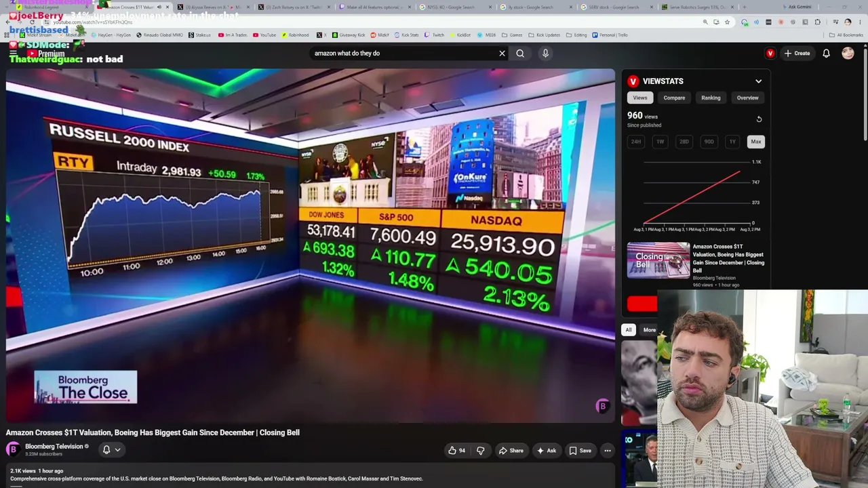Viewport: 868px width, 488px height.
Task: Open YouTube notifications bell
Action: coord(826,54)
